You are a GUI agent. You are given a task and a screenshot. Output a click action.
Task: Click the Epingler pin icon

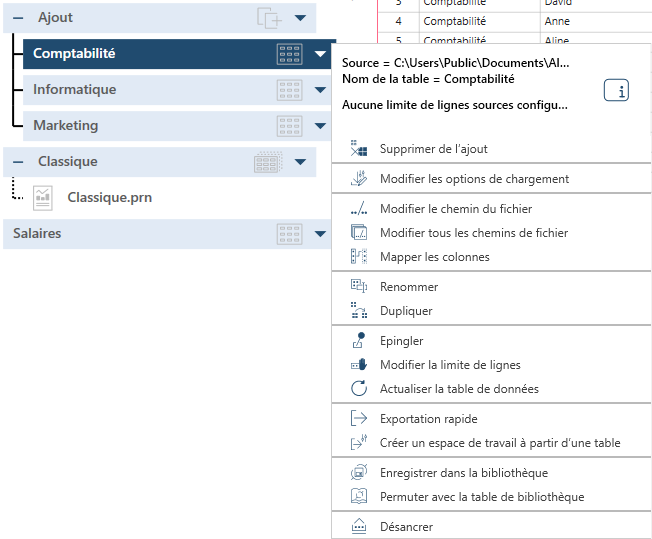[359, 340]
